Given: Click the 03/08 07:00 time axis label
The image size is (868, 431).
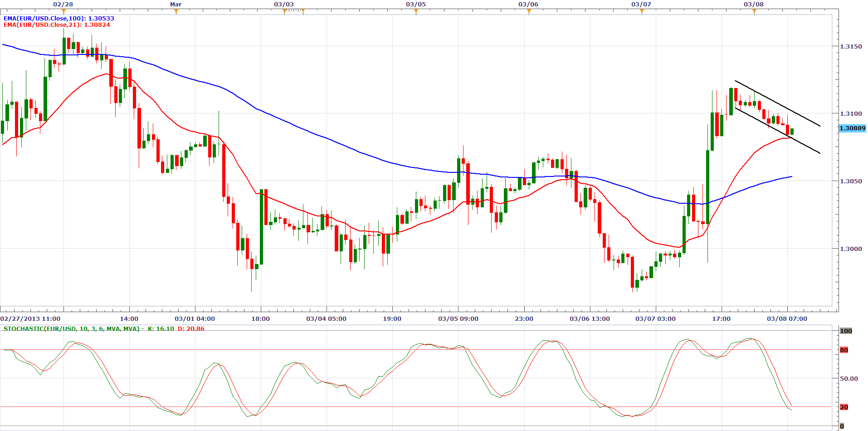Looking at the screenshot, I should 787,319.
